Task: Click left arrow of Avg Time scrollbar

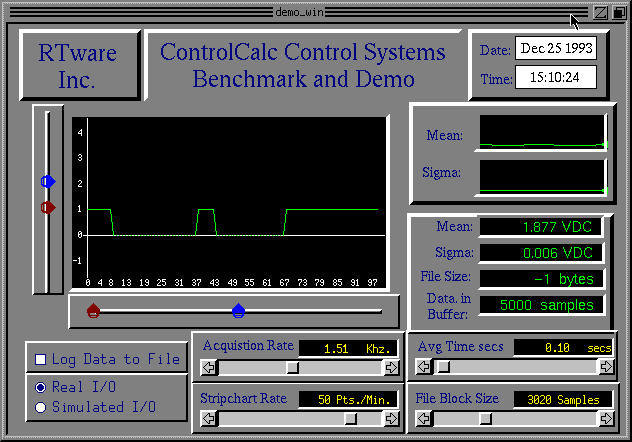Action: pos(422,367)
